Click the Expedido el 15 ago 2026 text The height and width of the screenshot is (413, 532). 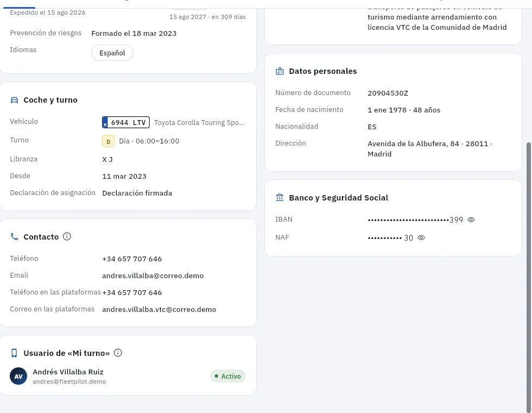[48, 12]
